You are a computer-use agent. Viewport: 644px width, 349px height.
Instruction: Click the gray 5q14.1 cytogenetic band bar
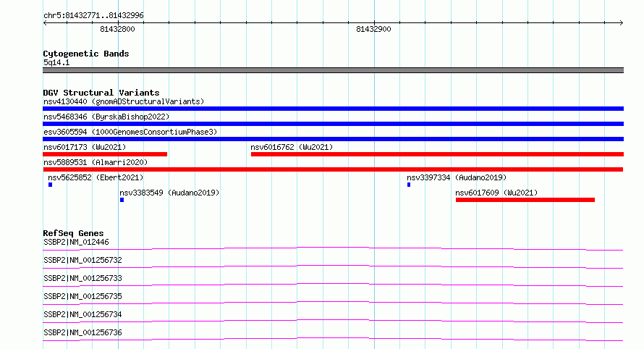click(x=333, y=70)
